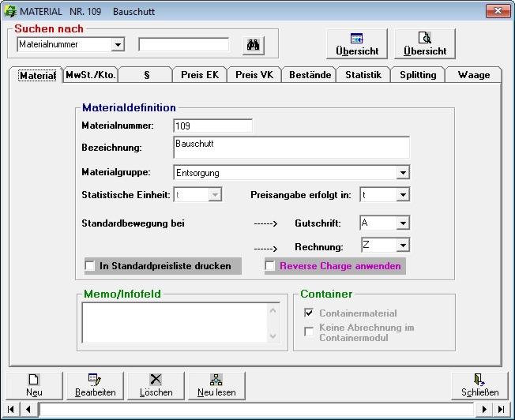Click the Neu lesen refresh button
Screen dimensions: 515x420
pyautogui.click(x=216, y=385)
